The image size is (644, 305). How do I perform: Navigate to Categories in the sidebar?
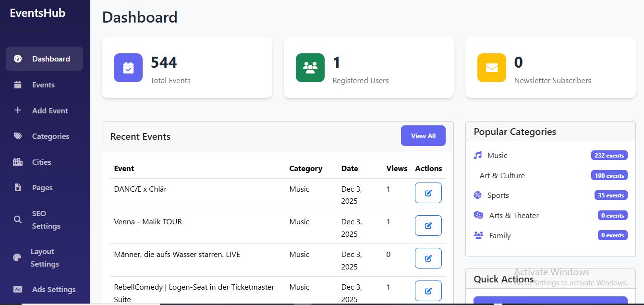tap(50, 136)
